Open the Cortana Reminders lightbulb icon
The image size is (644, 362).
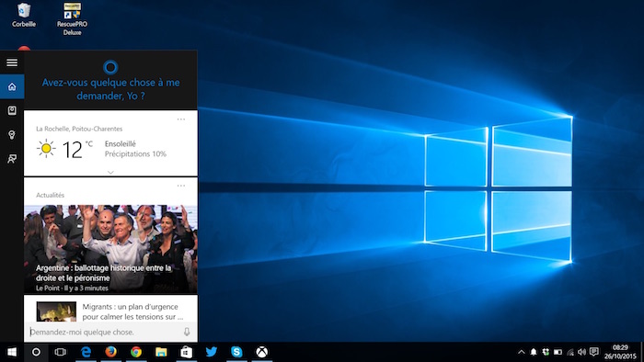(12, 135)
